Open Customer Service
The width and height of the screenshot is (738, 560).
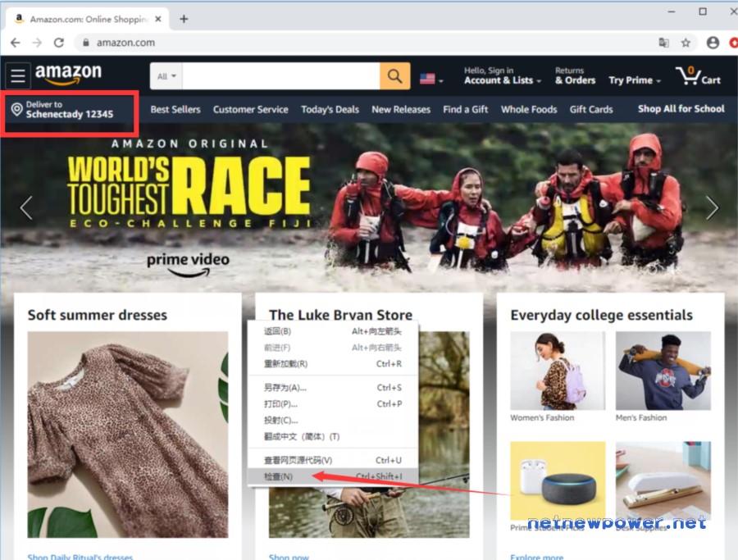point(250,110)
